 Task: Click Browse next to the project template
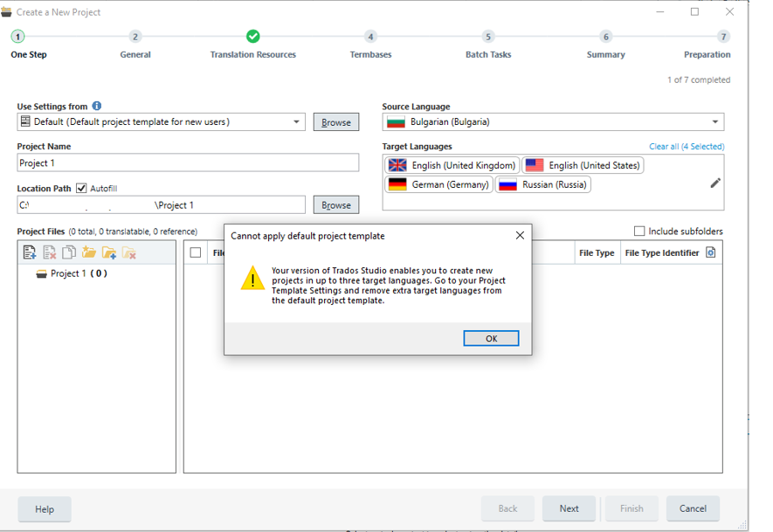336,122
